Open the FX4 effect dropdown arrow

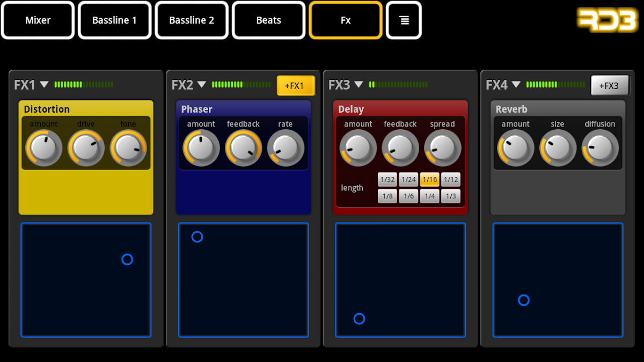coord(516,85)
